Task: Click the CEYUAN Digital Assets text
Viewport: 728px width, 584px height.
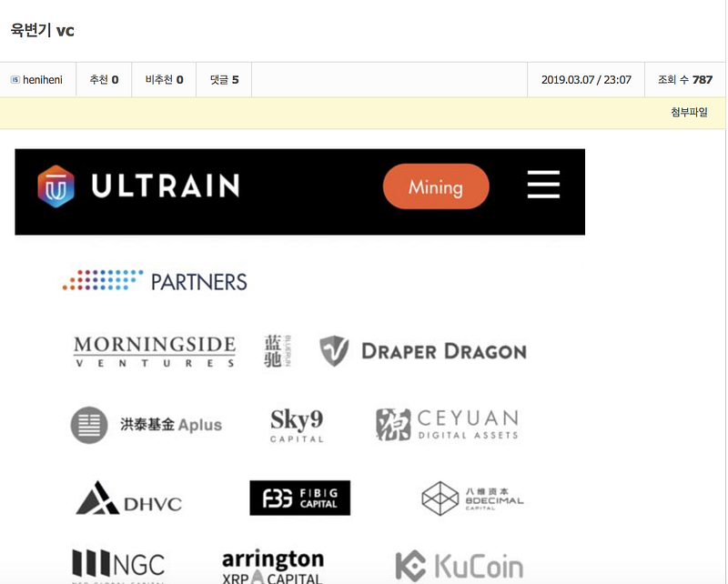Action: coord(468,424)
